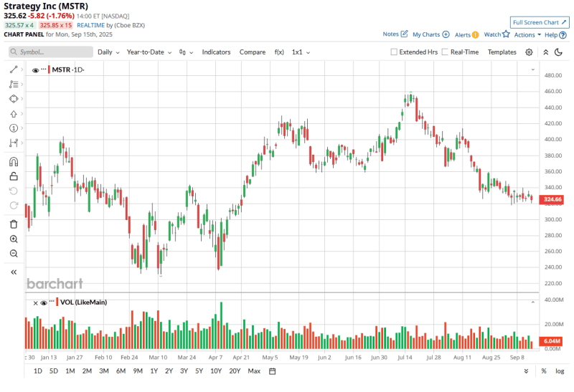Select the trend line drawing tool
This screenshot has height=392, width=574.
(13, 70)
